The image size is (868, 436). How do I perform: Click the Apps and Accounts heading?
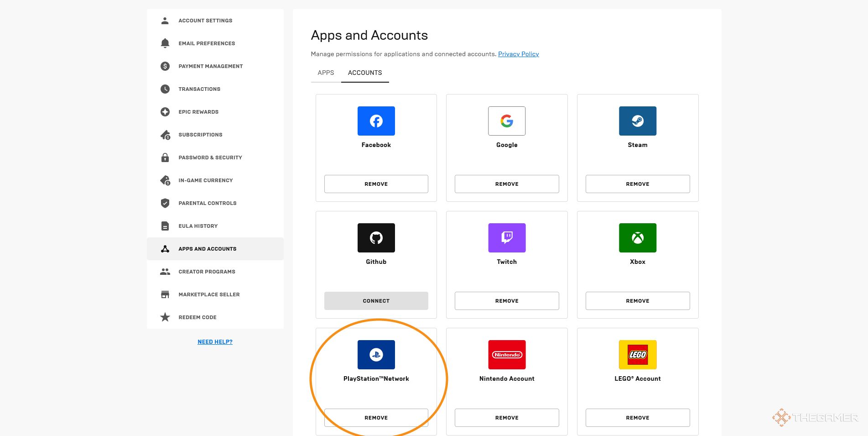369,35
